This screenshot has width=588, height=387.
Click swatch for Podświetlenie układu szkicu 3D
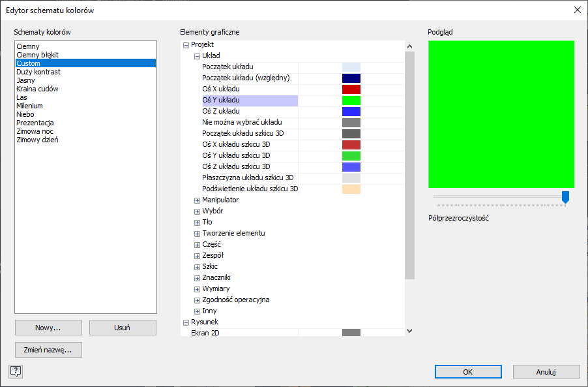(351, 189)
